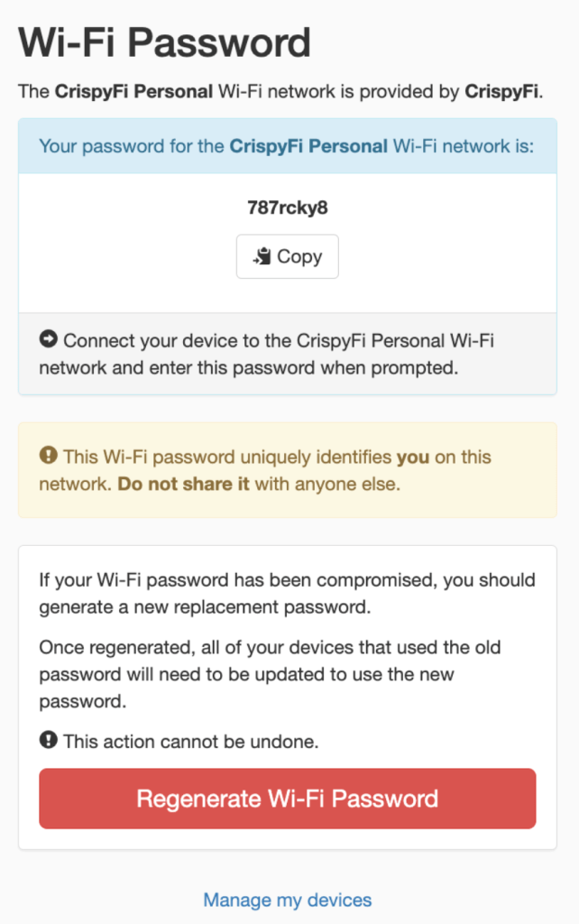
Task: Click the 'Do not share it' warning text
Action: (x=184, y=484)
